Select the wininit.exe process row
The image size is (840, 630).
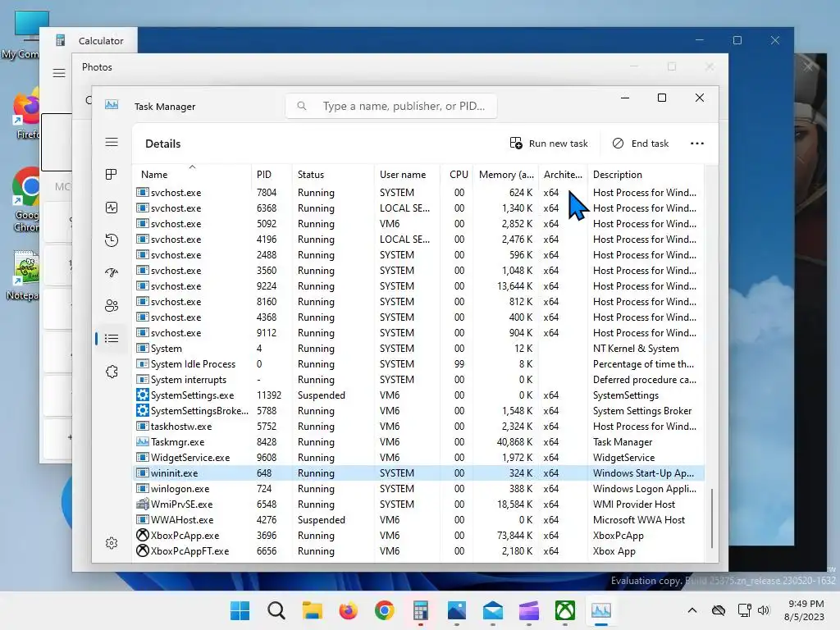[418, 473]
